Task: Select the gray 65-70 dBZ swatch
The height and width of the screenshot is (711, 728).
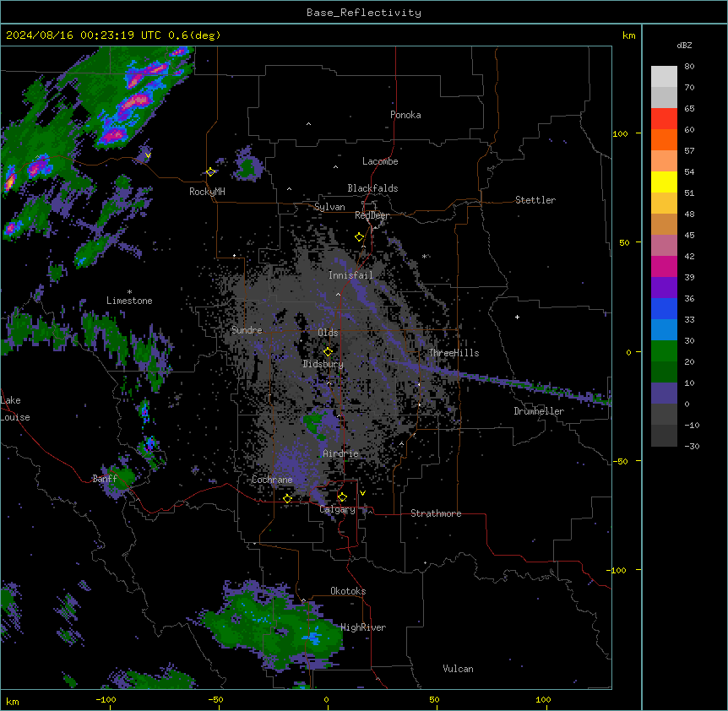Action: [x=664, y=97]
